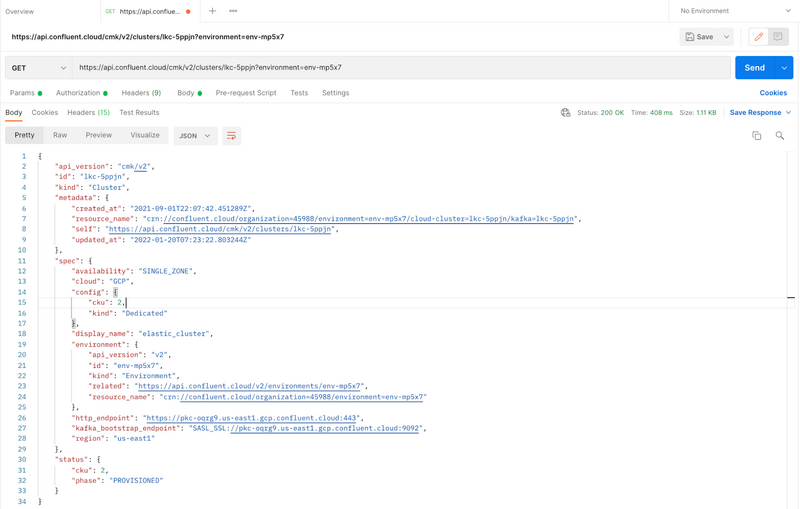800x509 pixels.
Task: Open the self URL link on line 8
Action: coord(221,229)
